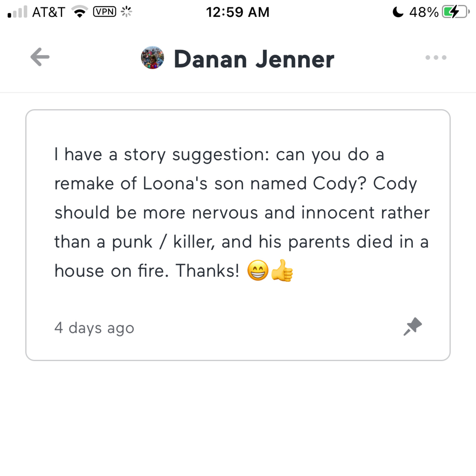
Task: Tap the 12:59 AM clock
Action: (238, 12)
